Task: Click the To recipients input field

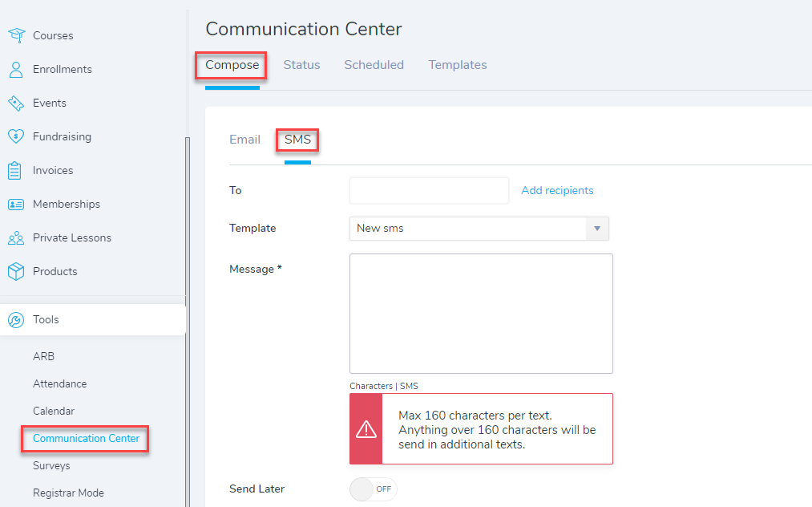Action: coord(429,190)
